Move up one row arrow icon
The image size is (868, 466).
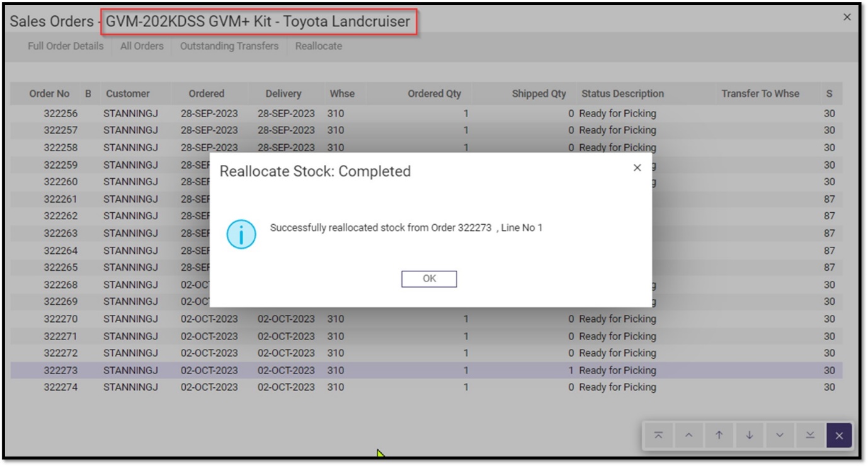(719, 436)
